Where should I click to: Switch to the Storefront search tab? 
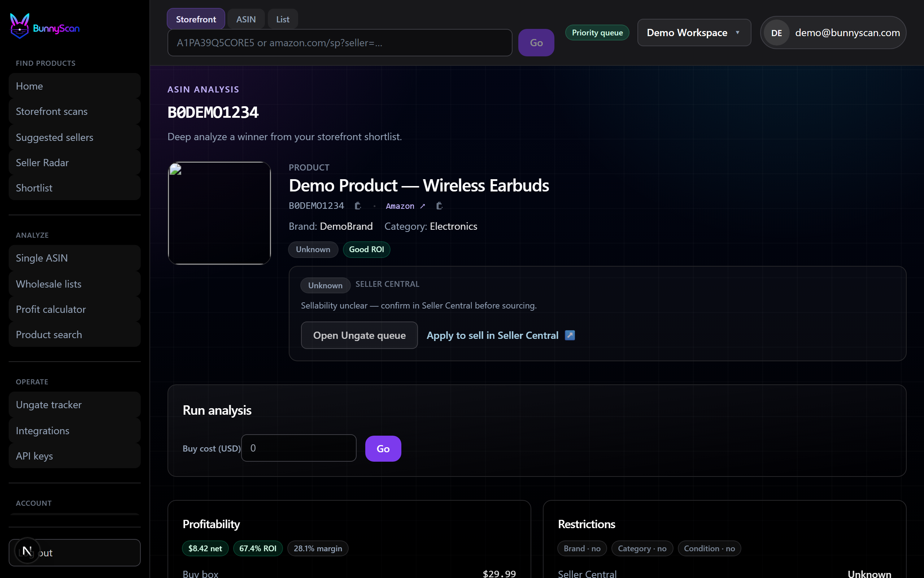point(196,19)
